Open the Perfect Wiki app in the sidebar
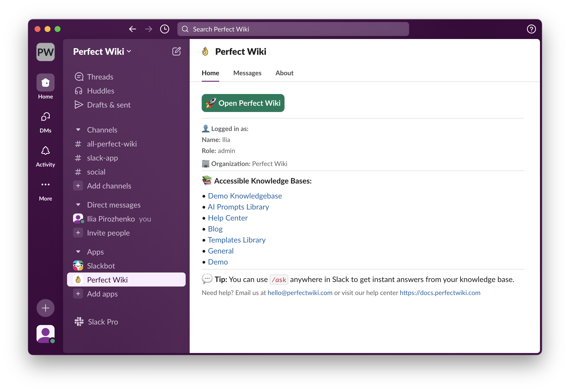This screenshot has width=570, height=392. [x=108, y=279]
